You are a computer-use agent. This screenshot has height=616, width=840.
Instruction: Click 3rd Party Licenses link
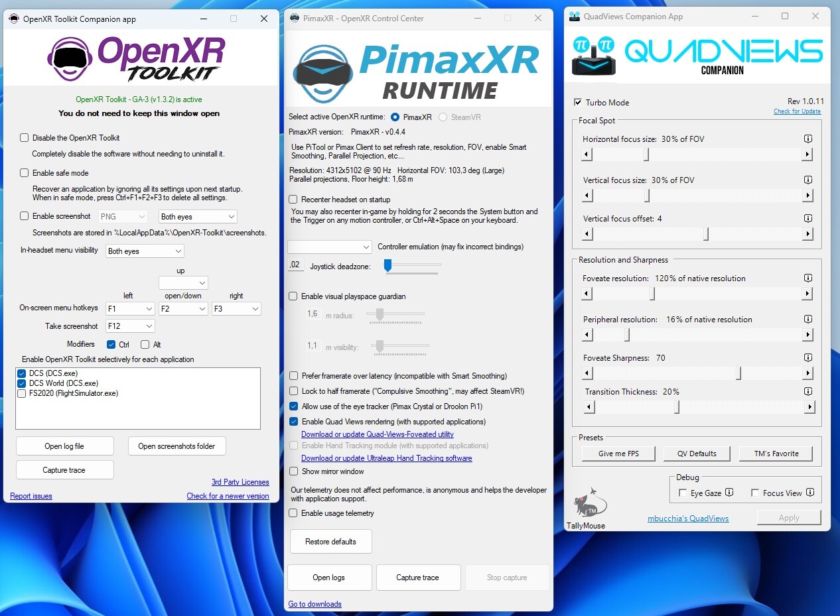[x=240, y=482]
